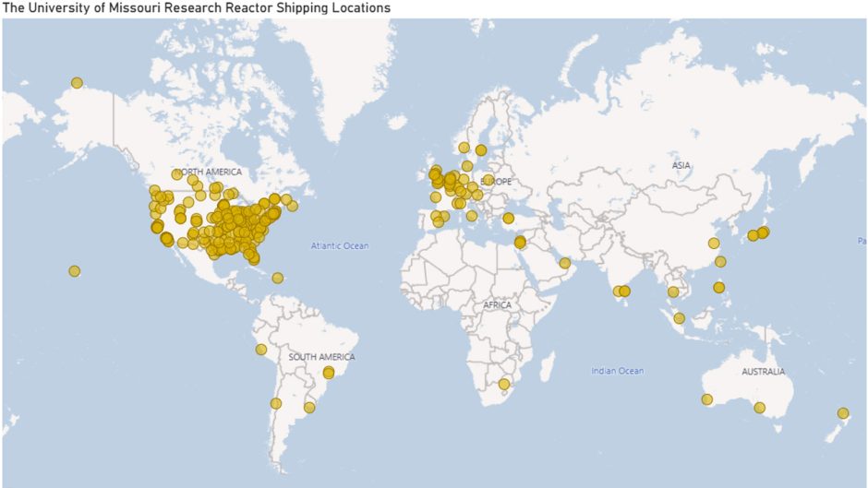
Task: Click the western Australia marker near Perth
Action: (x=706, y=399)
